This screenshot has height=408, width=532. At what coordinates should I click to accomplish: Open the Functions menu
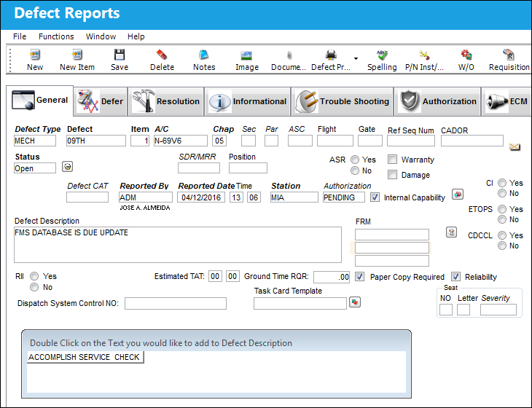[x=56, y=36]
